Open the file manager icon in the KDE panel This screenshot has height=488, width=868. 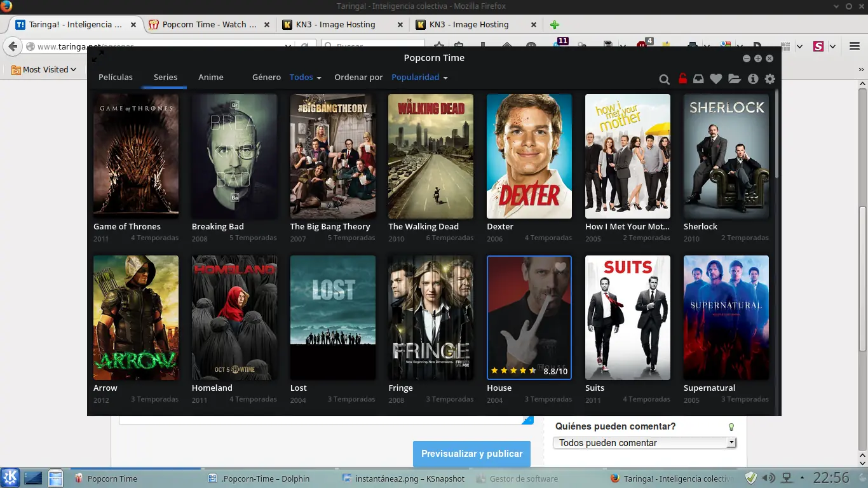click(x=56, y=478)
